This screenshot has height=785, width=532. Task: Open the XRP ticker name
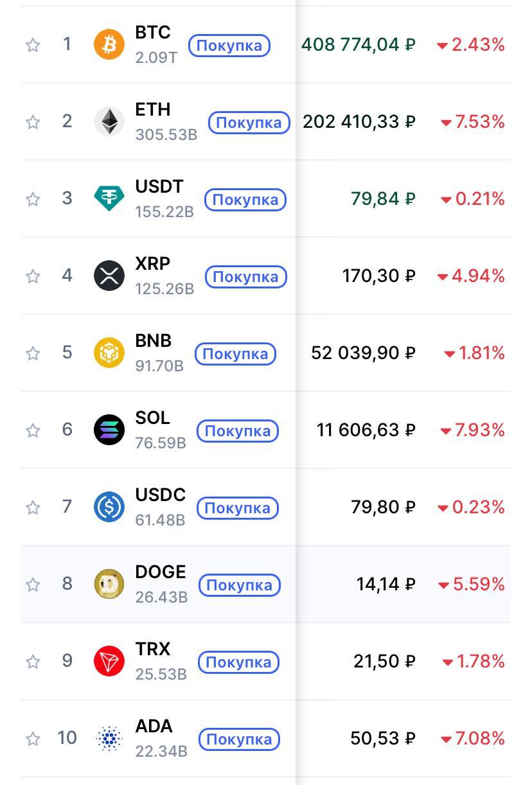click(152, 264)
